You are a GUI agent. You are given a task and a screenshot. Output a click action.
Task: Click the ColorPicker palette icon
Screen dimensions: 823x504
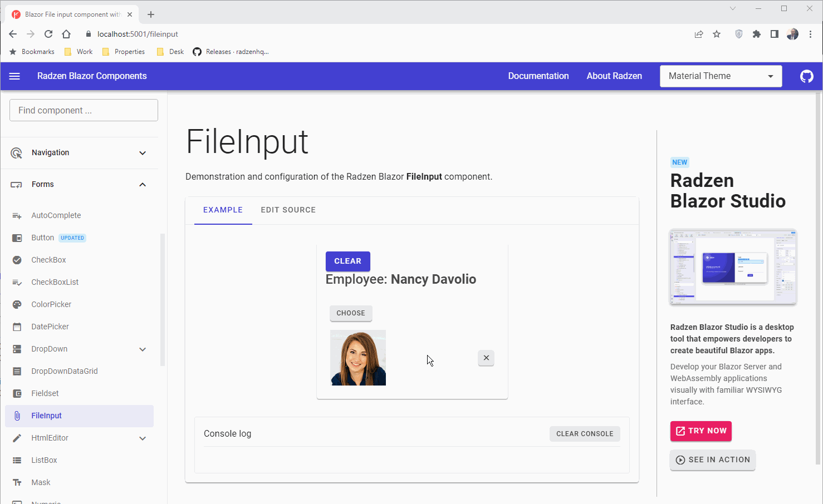pos(17,304)
